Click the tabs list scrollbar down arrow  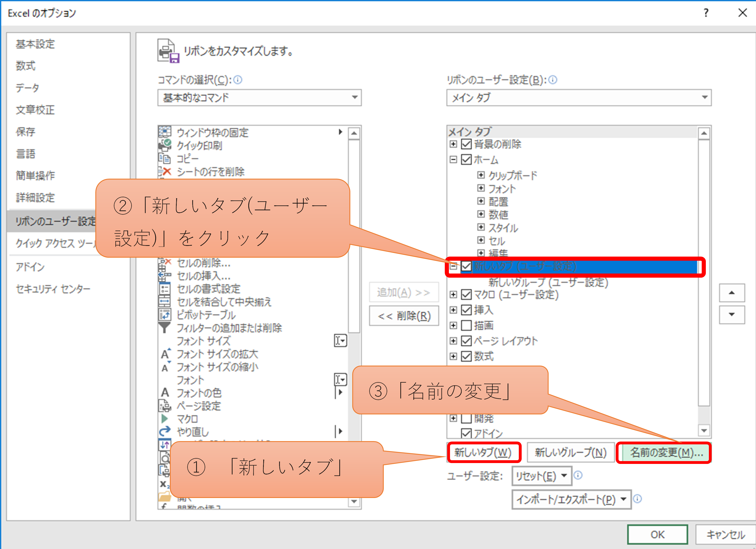coord(704,430)
